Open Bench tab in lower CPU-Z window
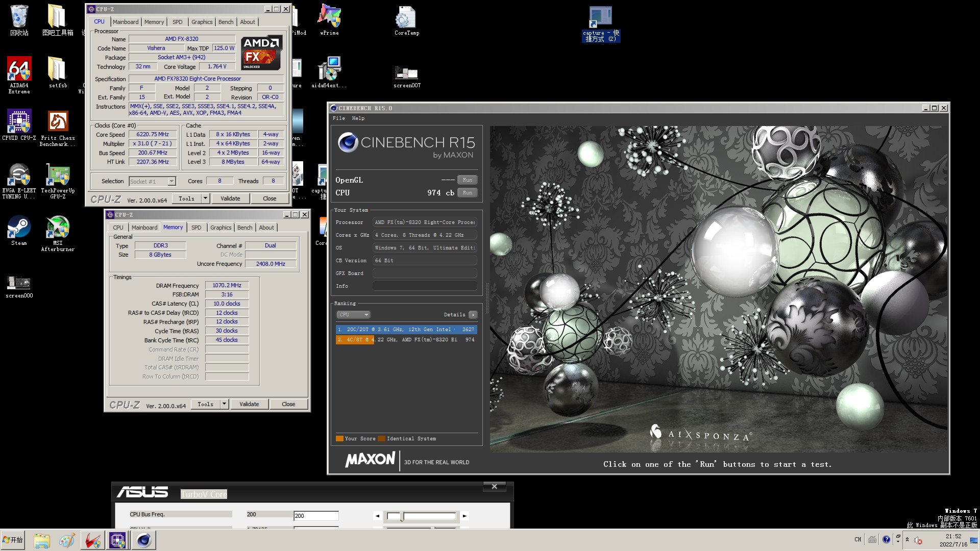The width and height of the screenshot is (980, 551). click(244, 228)
